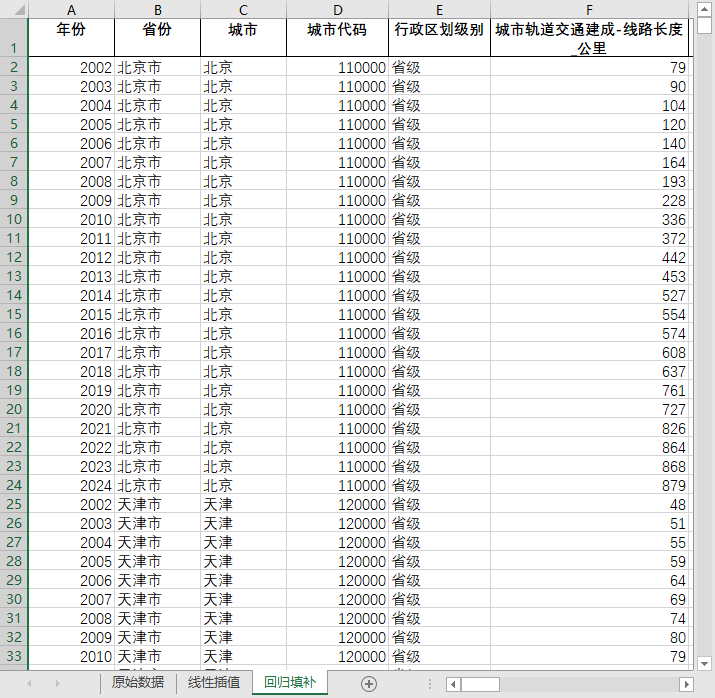Screen dimensions: 715x698
Task: Click the cell with value 879
Action: 589,485
